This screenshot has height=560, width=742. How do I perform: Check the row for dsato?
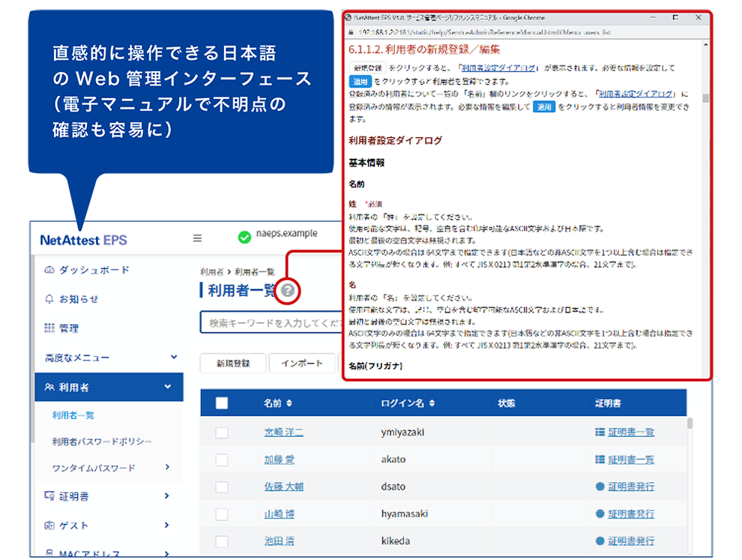point(221,487)
